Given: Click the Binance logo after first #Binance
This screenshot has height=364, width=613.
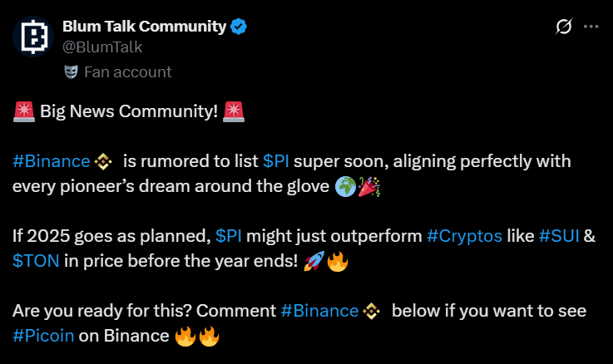Looking at the screenshot, I should tap(103, 161).
